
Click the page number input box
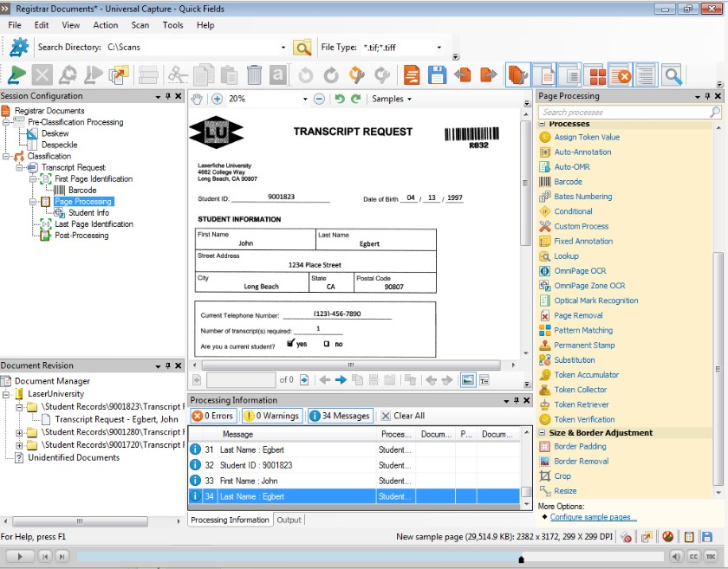pos(241,380)
